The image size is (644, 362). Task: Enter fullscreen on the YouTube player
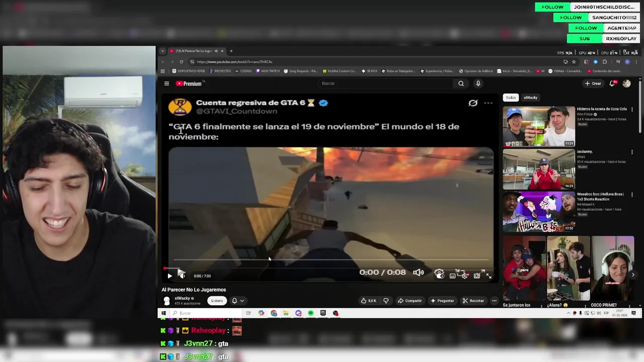tap(489, 276)
